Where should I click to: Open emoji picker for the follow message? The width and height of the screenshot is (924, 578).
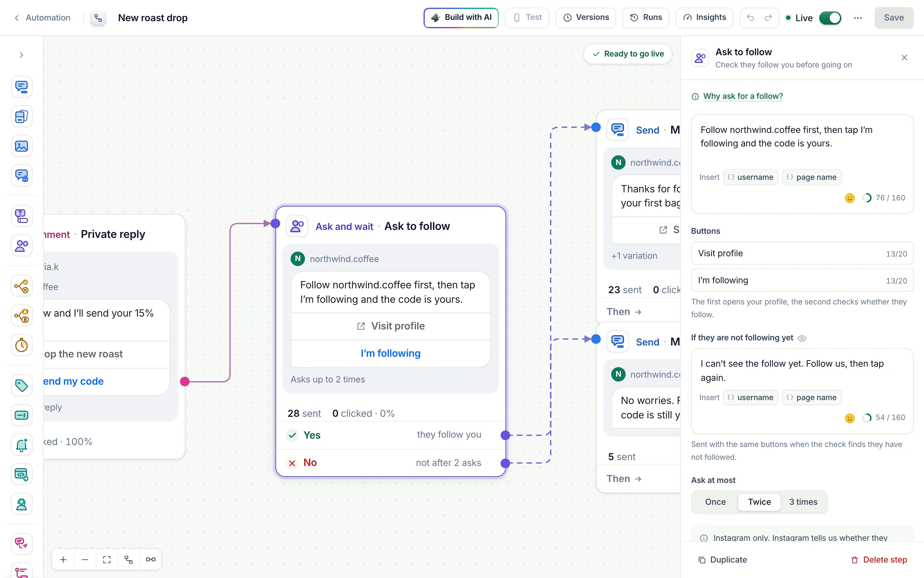pyautogui.click(x=850, y=198)
